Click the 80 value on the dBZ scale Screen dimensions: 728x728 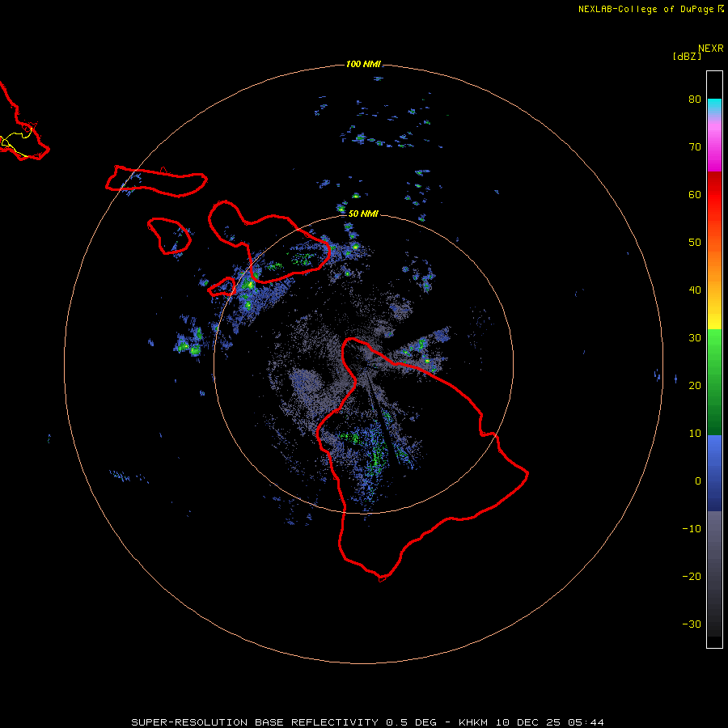pyautogui.click(x=695, y=99)
